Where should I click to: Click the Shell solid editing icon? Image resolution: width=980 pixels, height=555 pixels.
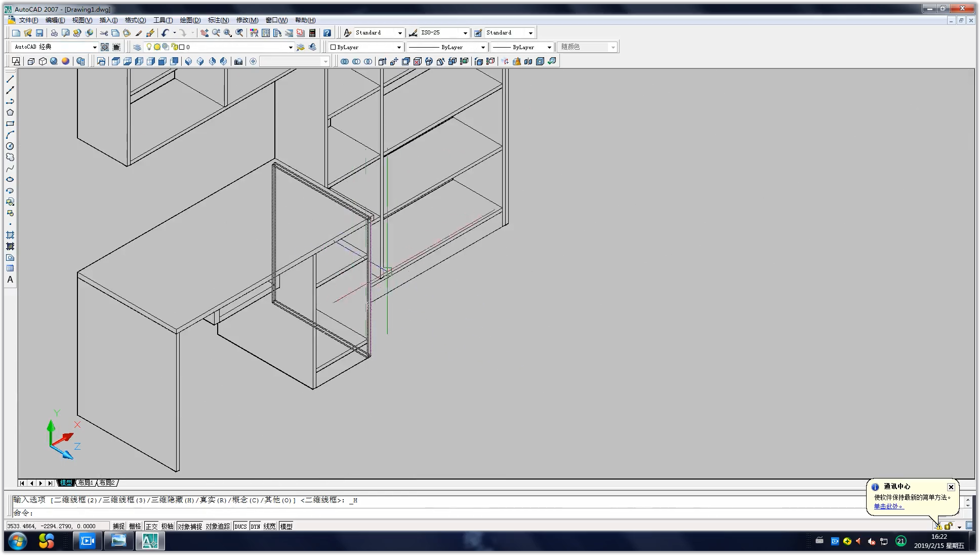pos(540,61)
